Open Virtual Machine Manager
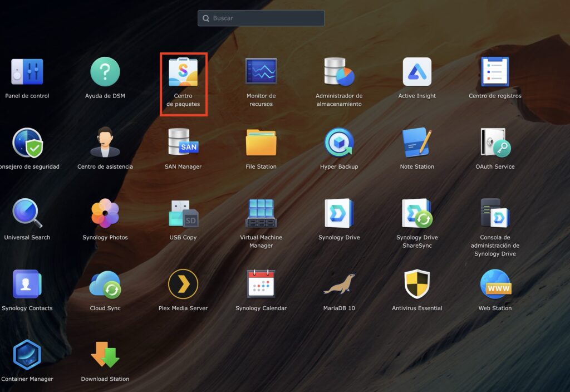 261,213
